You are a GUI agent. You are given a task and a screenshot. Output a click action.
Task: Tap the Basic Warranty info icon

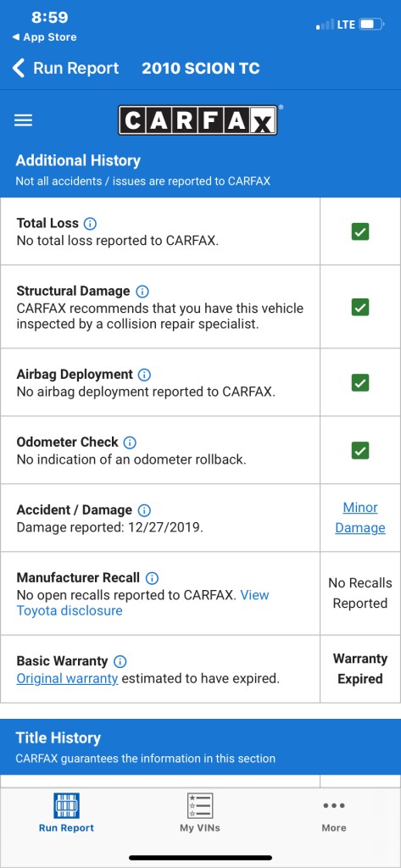tap(120, 661)
